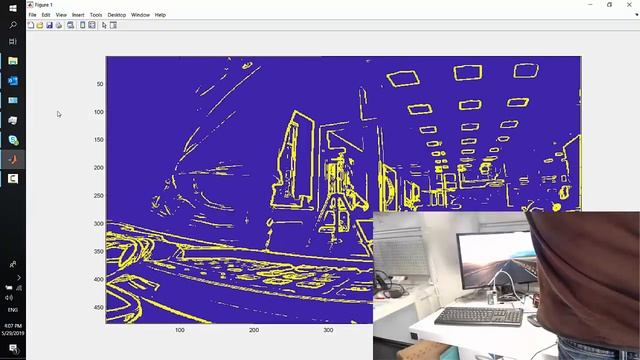This screenshot has width=640, height=360.
Task: Open File Explorer from the taskbar
Action: coord(13,61)
